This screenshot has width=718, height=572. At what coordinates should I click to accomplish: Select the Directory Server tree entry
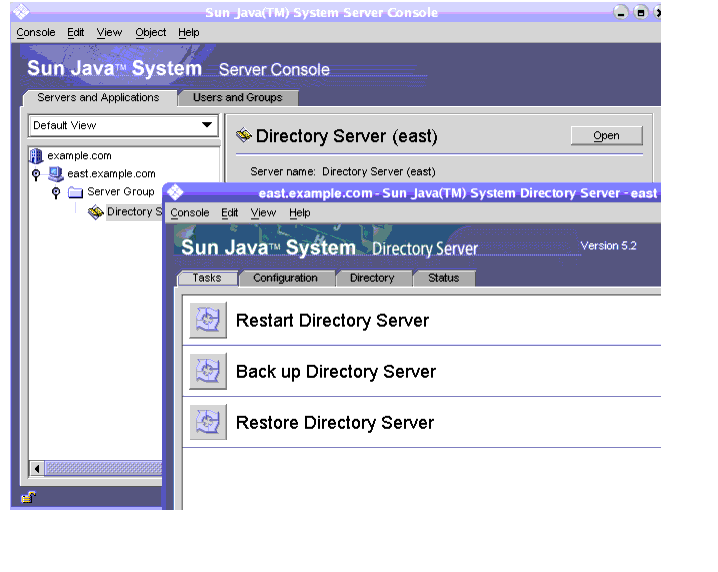pos(134,212)
